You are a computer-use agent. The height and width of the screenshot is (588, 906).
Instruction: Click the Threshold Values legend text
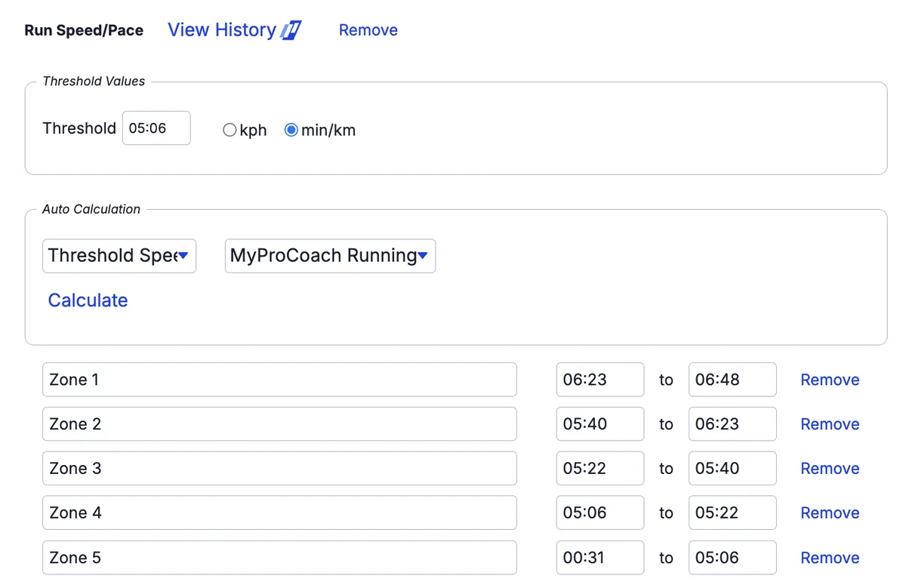tap(94, 82)
